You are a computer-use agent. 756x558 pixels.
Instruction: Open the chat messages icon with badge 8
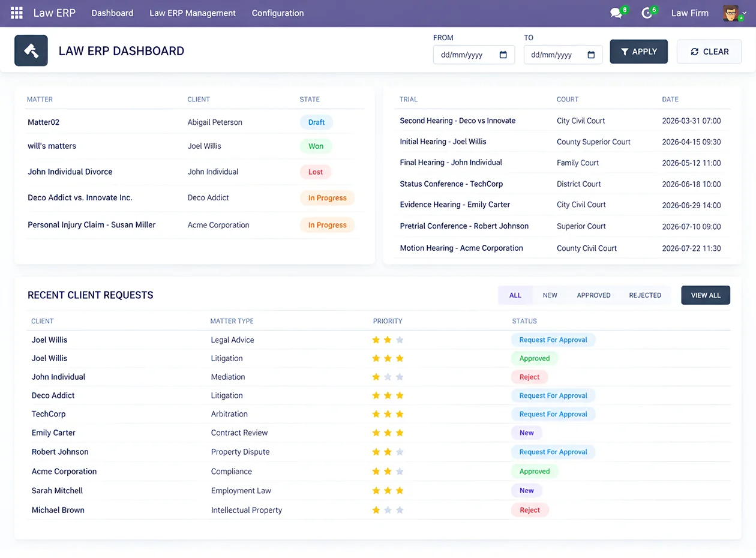point(616,13)
